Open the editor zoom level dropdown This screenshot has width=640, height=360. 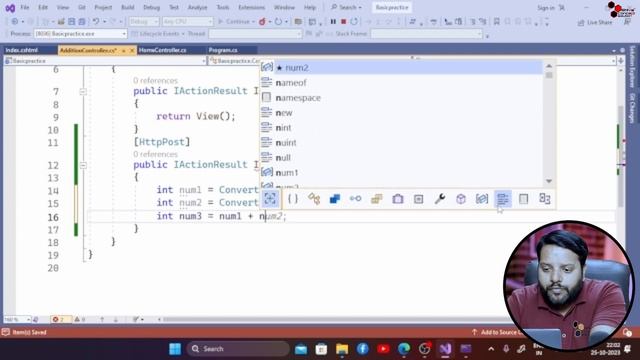pyautogui.click(x=17, y=319)
